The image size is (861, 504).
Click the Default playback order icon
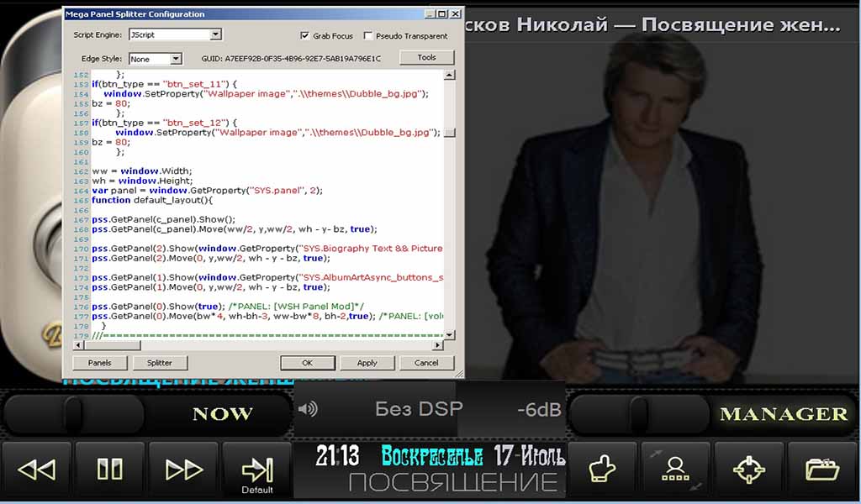[x=256, y=470]
